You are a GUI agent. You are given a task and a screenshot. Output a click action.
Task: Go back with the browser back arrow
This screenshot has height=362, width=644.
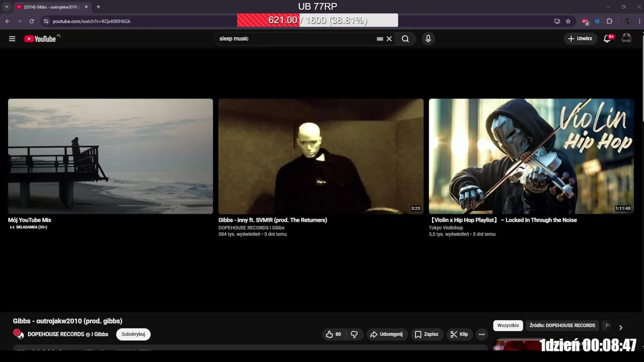[x=7, y=21]
